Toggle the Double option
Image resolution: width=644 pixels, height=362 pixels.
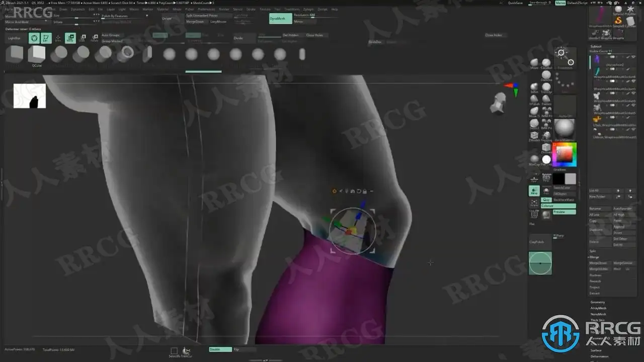click(220, 349)
